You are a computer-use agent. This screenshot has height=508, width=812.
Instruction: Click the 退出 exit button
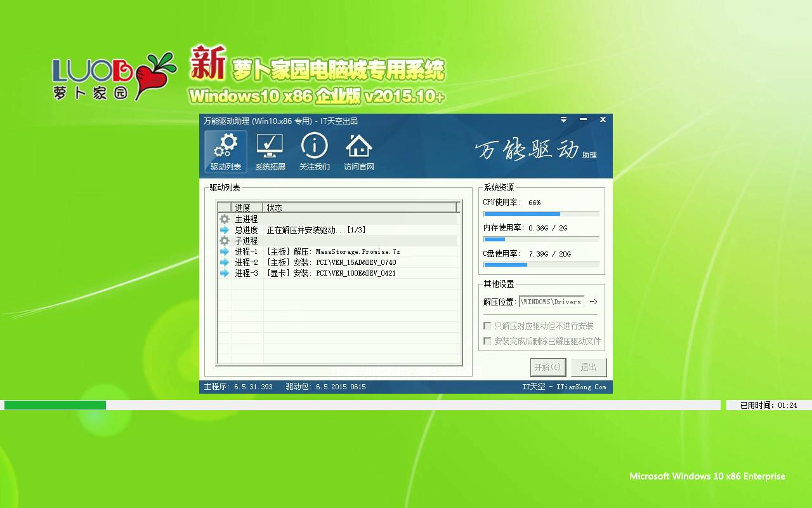pyautogui.click(x=589, y=367)
